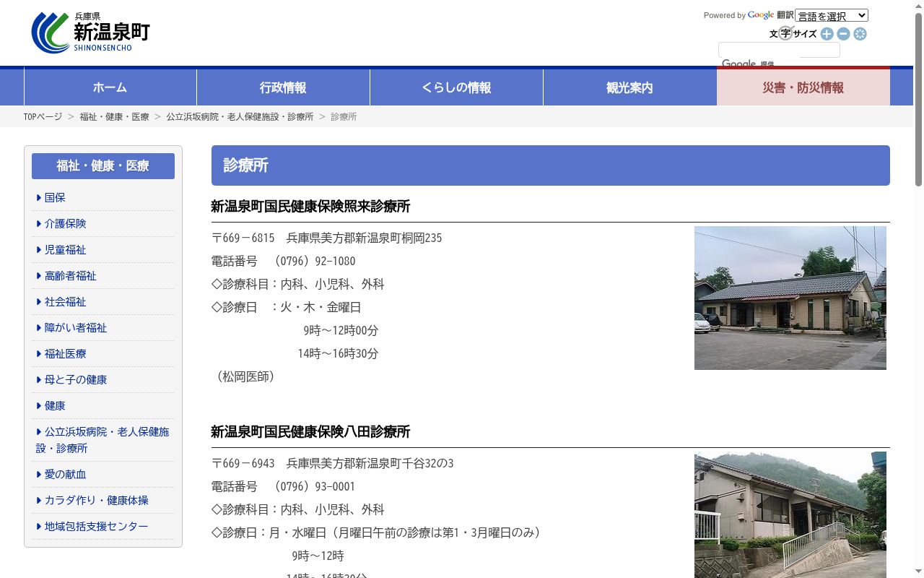Click the 公立浜坂病院・老人保健施設・診療所 breadcrumb
924x578 pixels.
tap(240, 116)
